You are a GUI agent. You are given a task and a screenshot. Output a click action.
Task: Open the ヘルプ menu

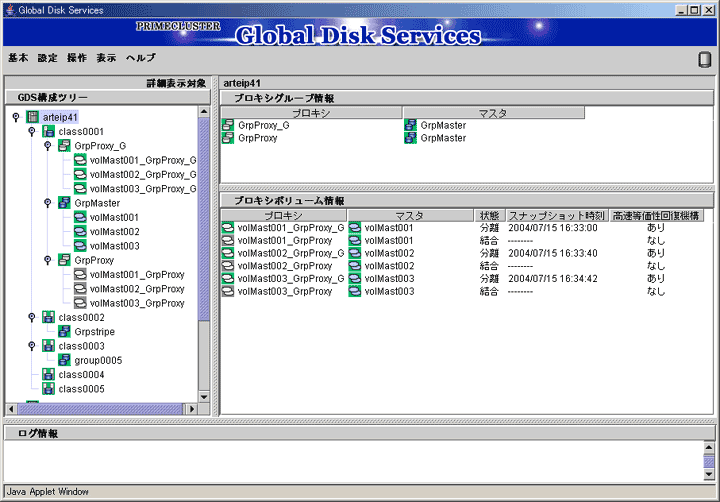(x=141, y=58)
